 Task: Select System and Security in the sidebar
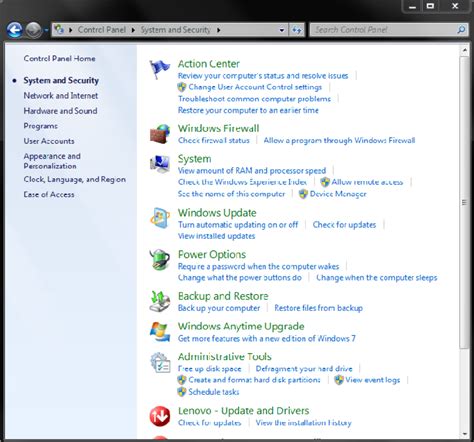coord(61,80)
